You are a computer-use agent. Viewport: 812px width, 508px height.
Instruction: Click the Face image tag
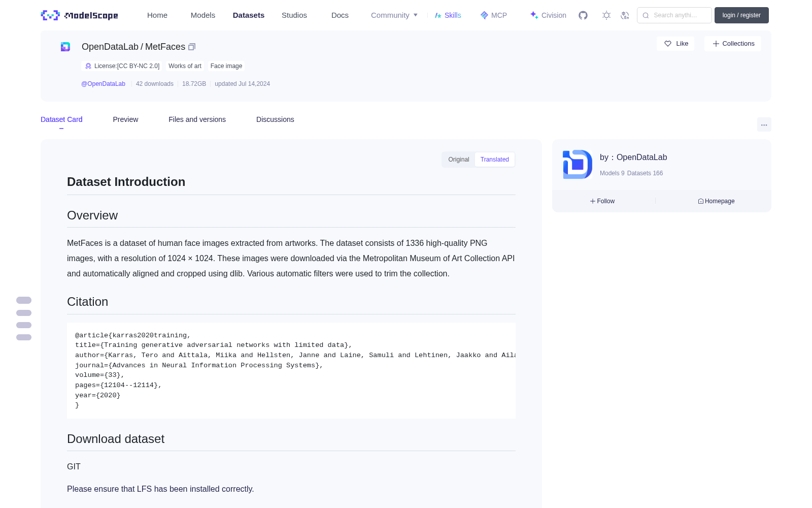pyautogui.click(x=226, y=66)
